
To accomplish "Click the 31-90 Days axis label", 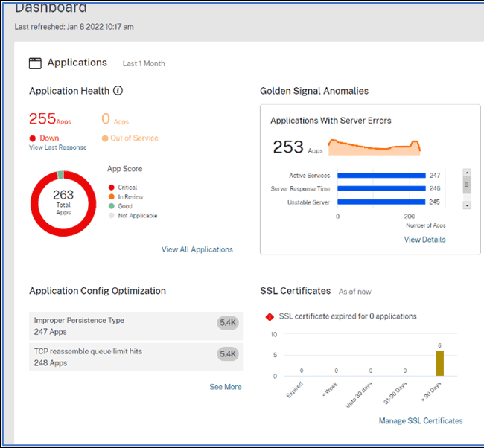I will coord(395,393).
